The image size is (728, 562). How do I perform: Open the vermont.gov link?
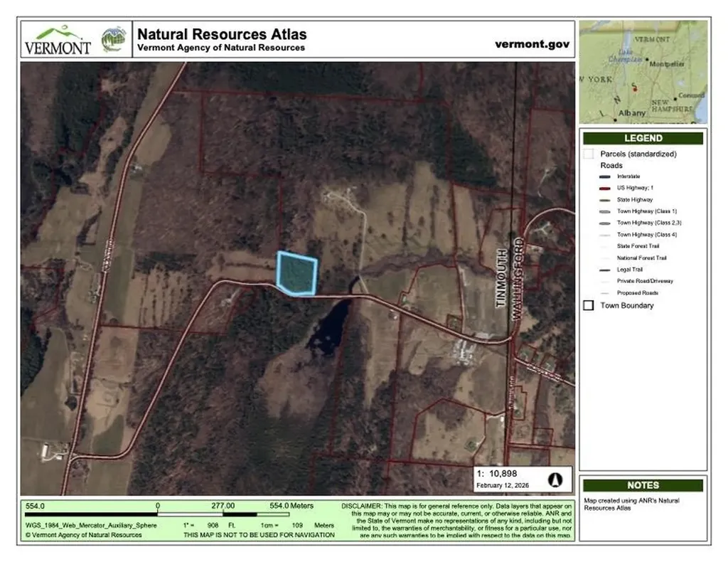[532, 43]
